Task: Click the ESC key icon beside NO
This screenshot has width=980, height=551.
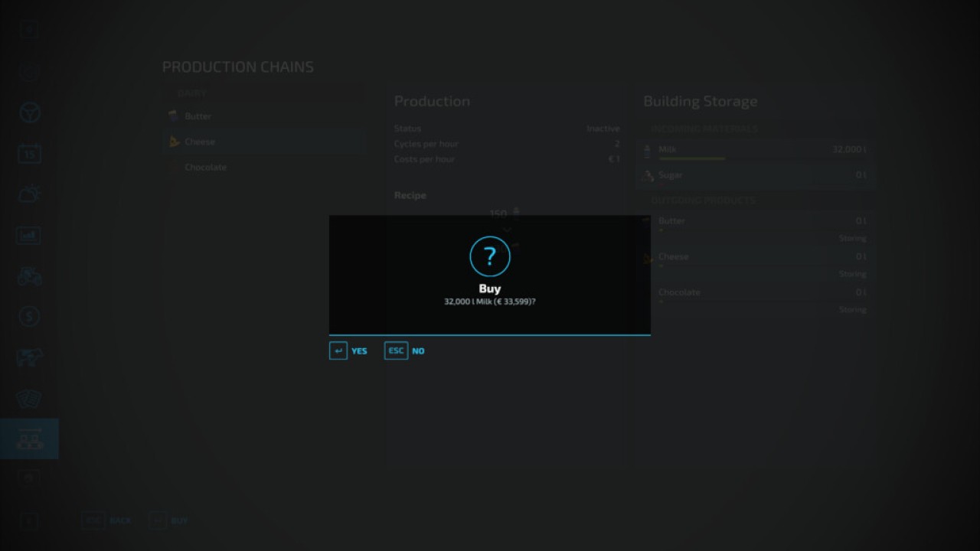Action: [396, 350]
